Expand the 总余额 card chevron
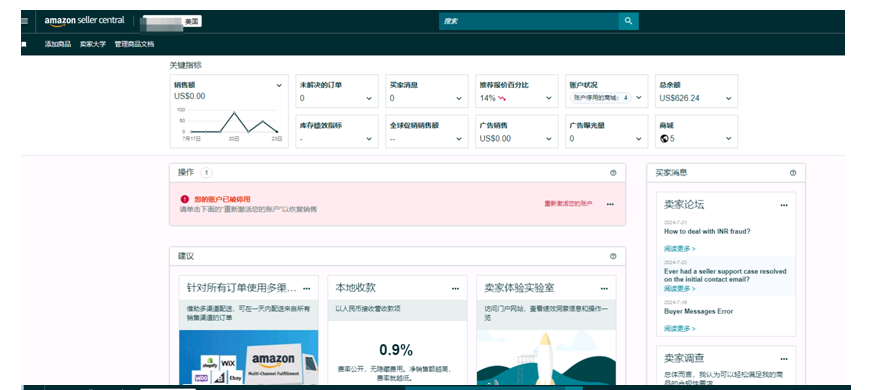Screen dimensions: 886x390 click(728, 98)
